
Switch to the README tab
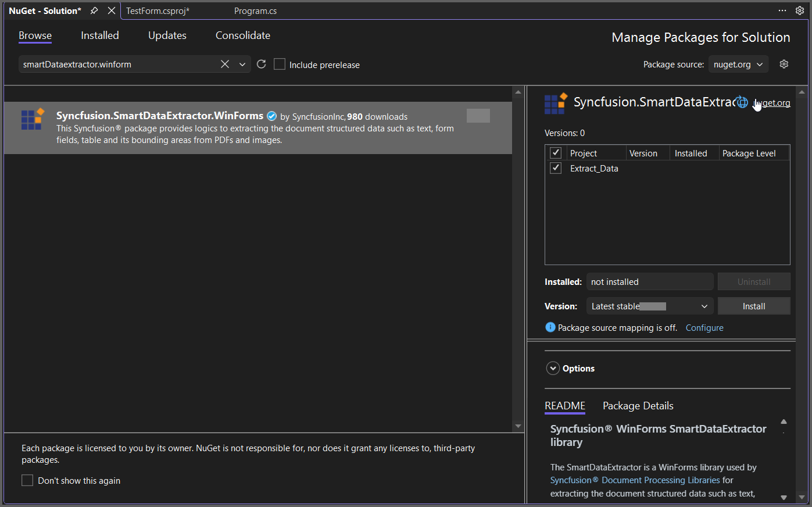[565, 406]
